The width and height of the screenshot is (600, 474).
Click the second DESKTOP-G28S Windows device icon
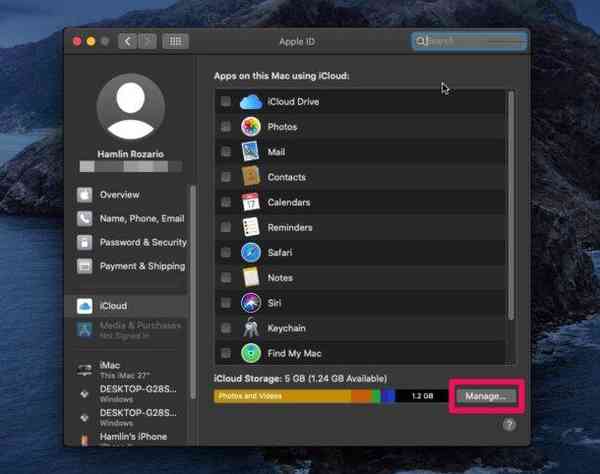tap(85, 418)
